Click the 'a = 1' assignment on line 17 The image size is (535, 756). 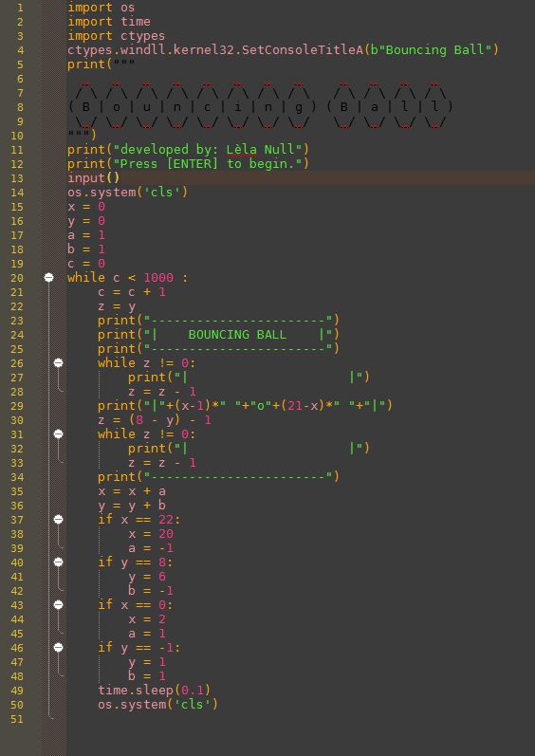(x=86, y=235)
